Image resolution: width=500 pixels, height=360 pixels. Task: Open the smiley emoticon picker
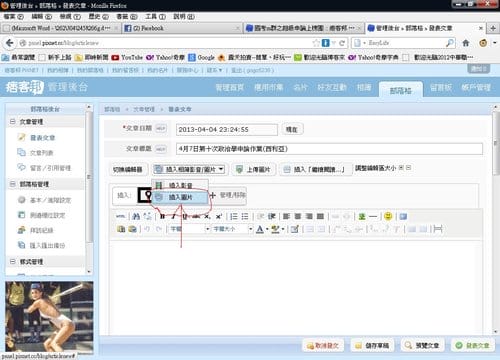pyautogui.click(x=388, y=216)
